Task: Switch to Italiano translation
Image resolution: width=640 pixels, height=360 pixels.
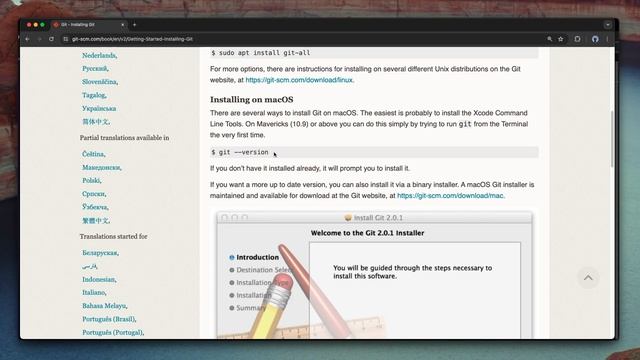Action: coord(94,293)
